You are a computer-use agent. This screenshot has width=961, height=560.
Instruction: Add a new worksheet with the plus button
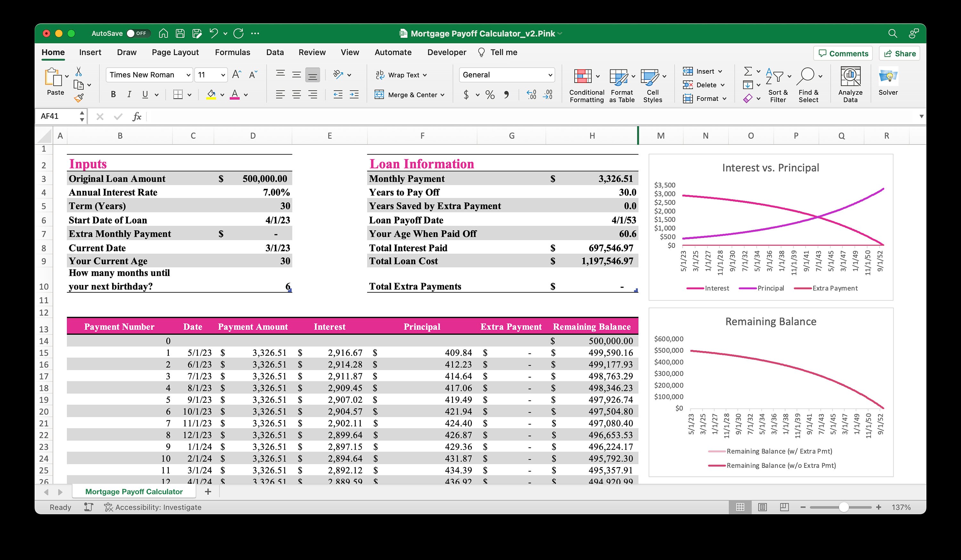208,491
